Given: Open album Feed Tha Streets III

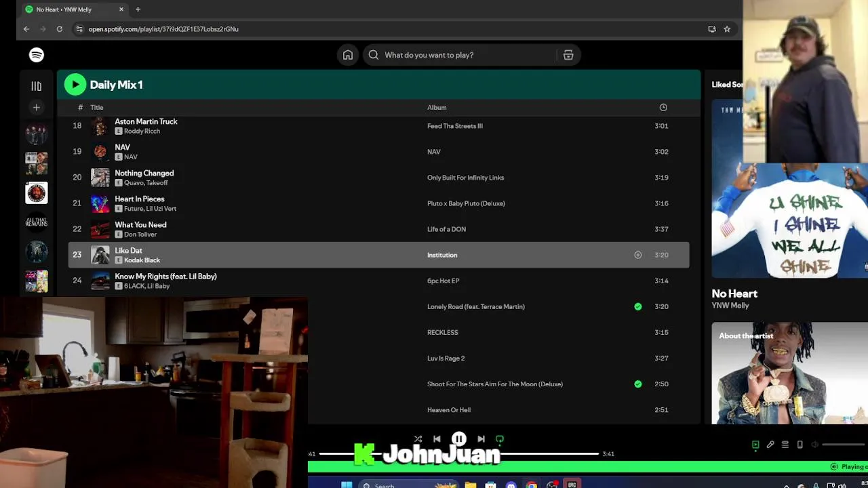Looking at the screenshot, I should 455,126.
